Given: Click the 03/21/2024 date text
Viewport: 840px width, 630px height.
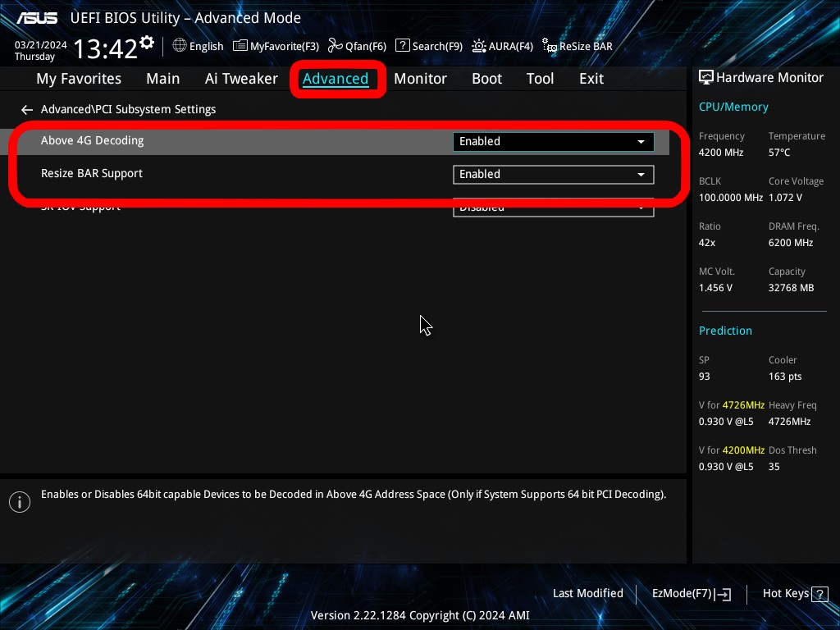Looking at the screenshot, I should pos(41,45).
